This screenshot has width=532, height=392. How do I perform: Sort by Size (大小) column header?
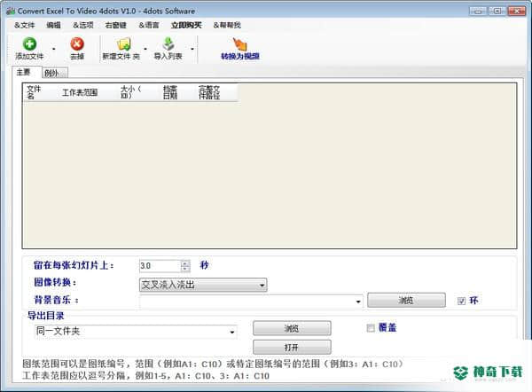[x=137, y=92]
